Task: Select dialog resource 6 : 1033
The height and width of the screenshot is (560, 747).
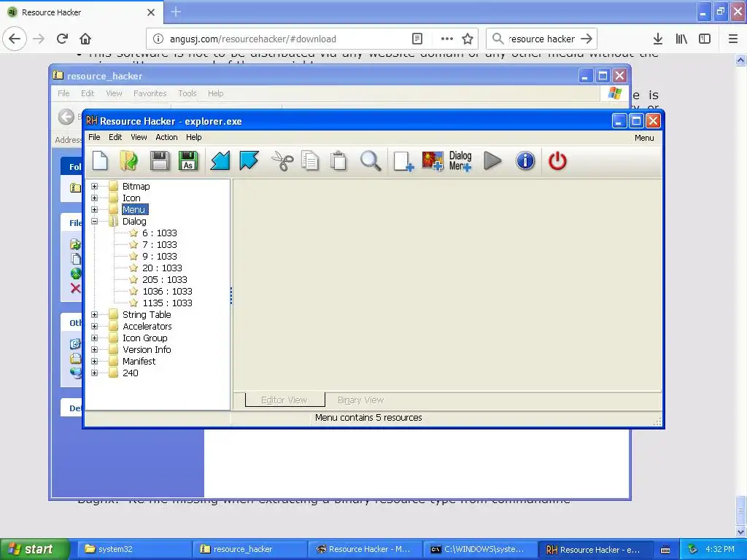Action: point(160,233)
